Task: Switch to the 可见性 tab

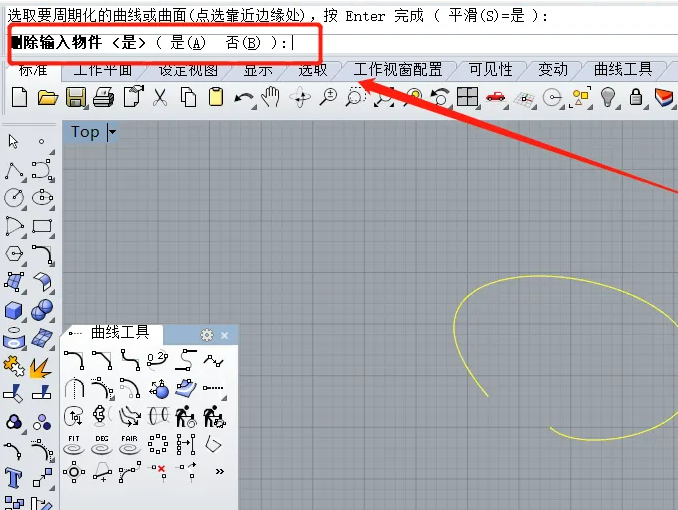Action: click(491, 69)
